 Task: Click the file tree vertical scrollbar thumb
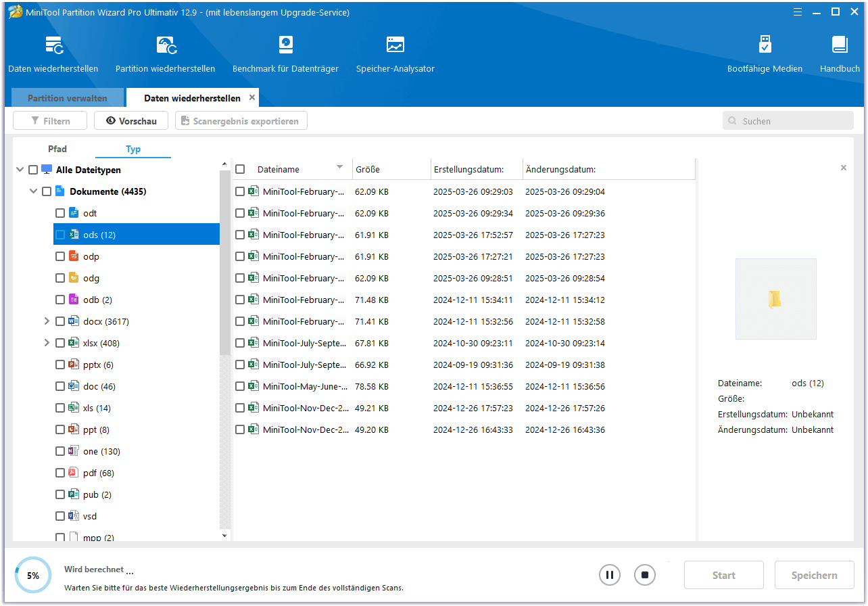coord(225,263)
